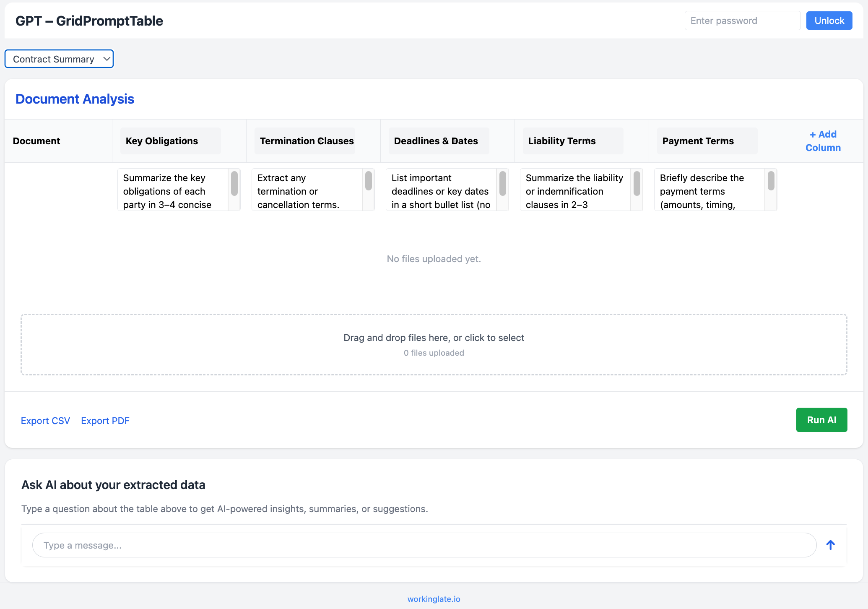Open the Contract Summary dropdown
868x609 pixels.
click(x=59, y=59)
